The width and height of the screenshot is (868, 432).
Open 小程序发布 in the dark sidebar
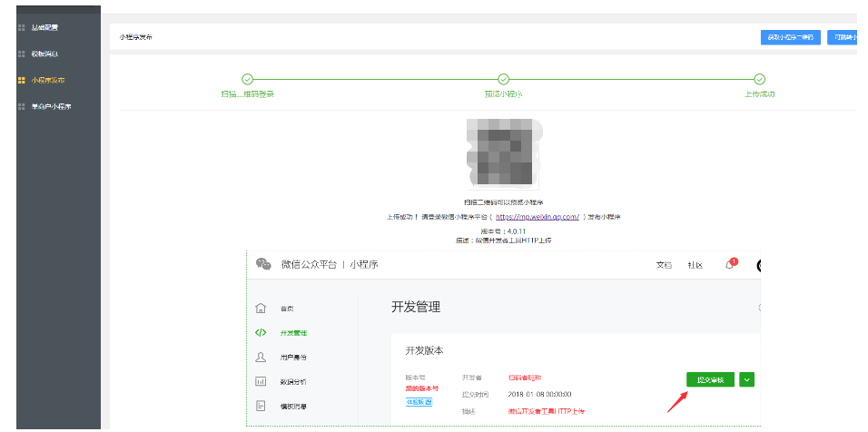[47, 80]
